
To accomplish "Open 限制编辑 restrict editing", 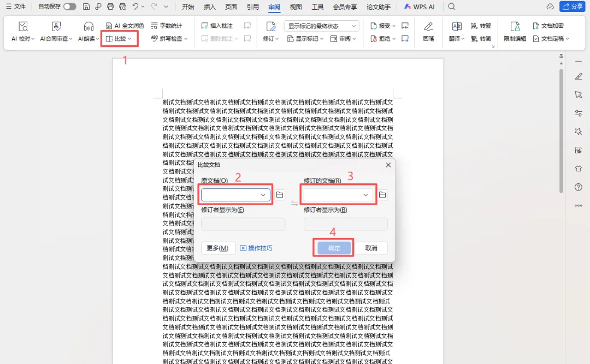I will (515, 32).
